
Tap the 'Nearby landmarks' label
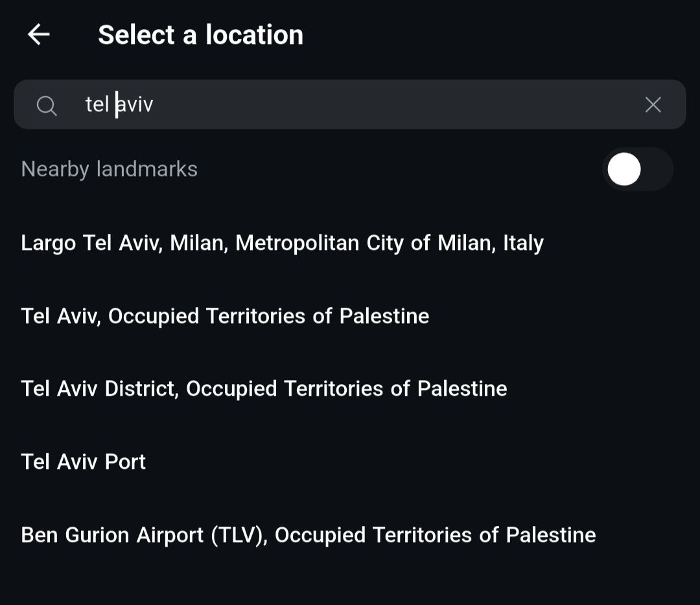[110, 169]
